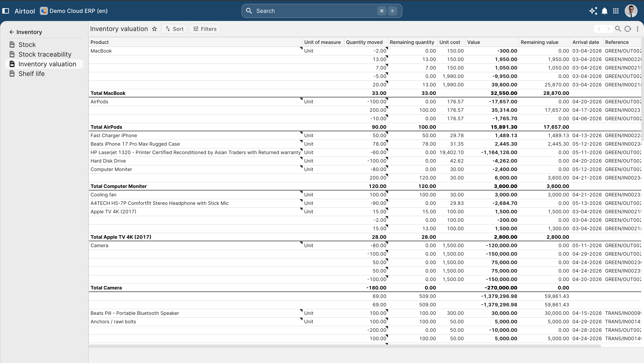
Task: Click the horizontal scrollbar below the table
Action: pyautogui.click(x=345, y=346)
